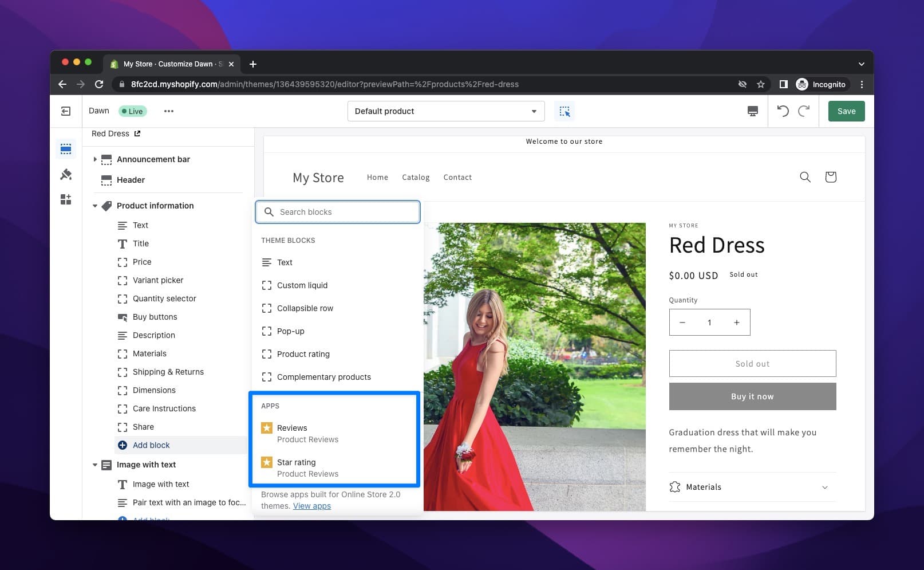Go back with the browser back arrow
The height and width of the screenshot is (570, 924).
click(x=62, y=84)
